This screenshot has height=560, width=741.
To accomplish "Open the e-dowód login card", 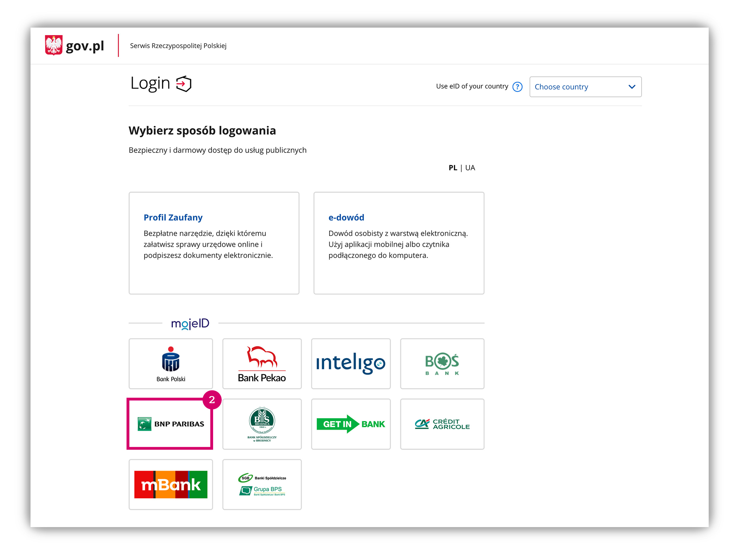I will [398, 243].
